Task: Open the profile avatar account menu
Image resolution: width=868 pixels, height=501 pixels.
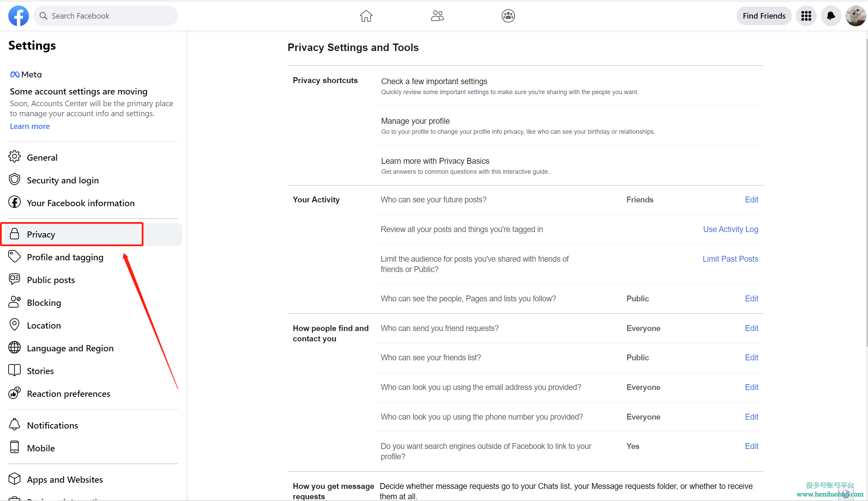Action: point(856,16)
